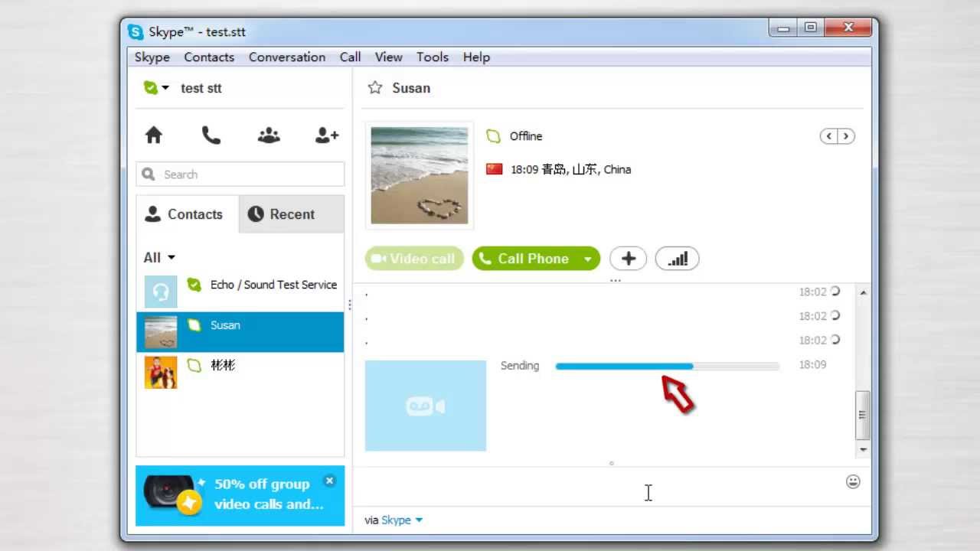980x551 pixels.
Task: Click the Add a contact icon
Action: [327, 135]
